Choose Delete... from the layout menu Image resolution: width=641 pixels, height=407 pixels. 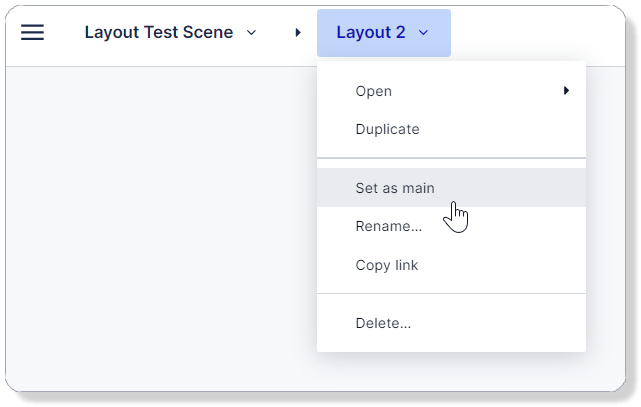tap(383, 323)
